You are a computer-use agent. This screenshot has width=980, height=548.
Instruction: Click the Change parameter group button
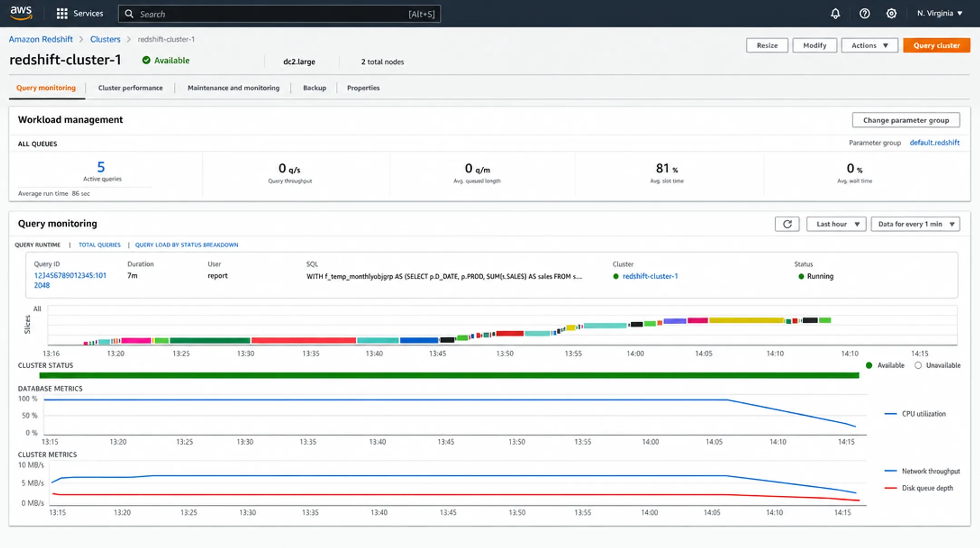pyautogui.click(x=906, y=120)
